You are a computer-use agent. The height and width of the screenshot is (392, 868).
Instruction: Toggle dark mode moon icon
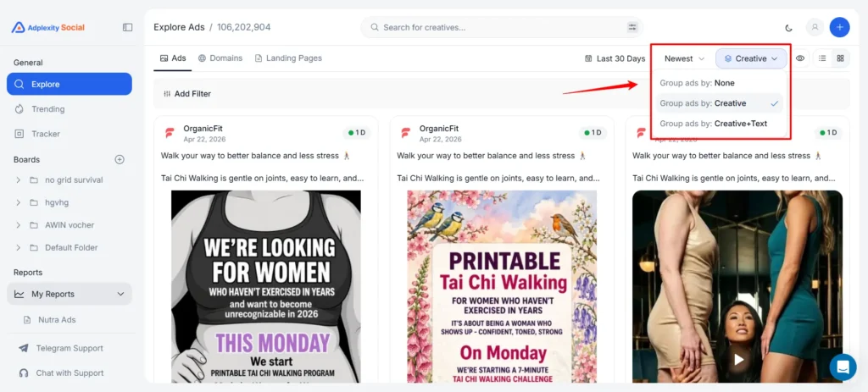point(789,27)
